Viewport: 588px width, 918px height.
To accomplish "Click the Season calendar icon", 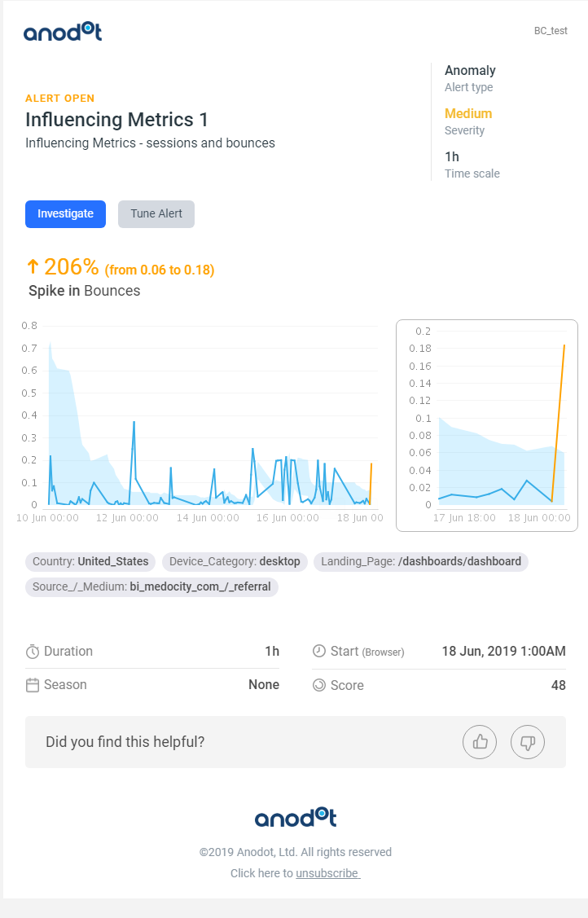I will 33,685.
